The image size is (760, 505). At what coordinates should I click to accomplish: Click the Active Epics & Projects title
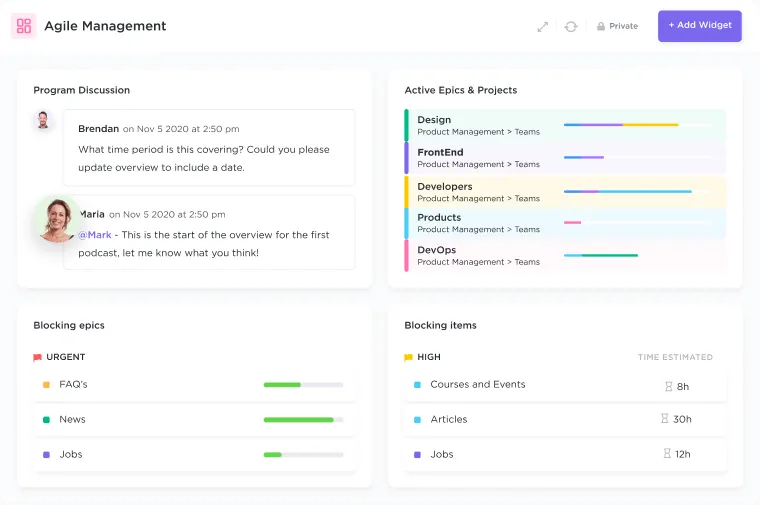[x=460, y=90]
